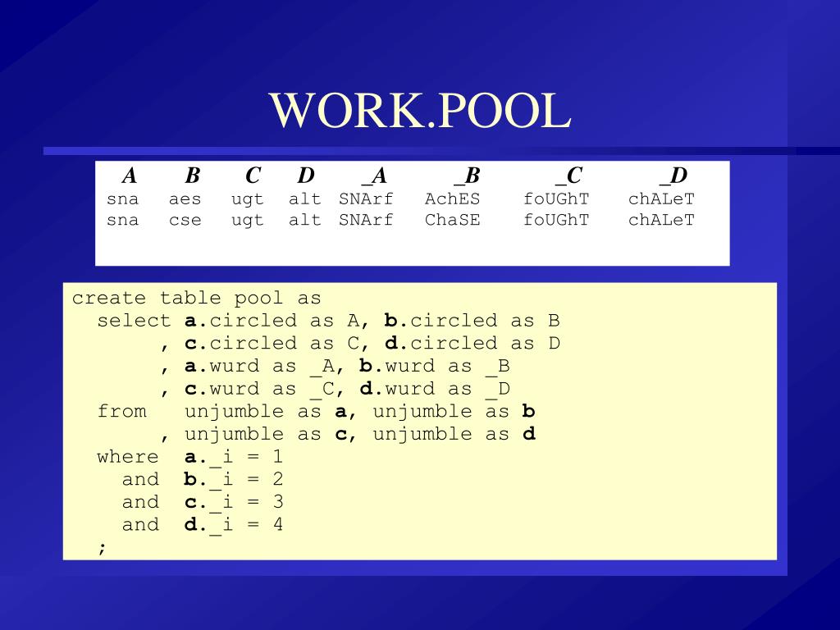Click 'c.circled as C' in the code
The height and width of the screenshot is (630, 840).
pos(272,343)
